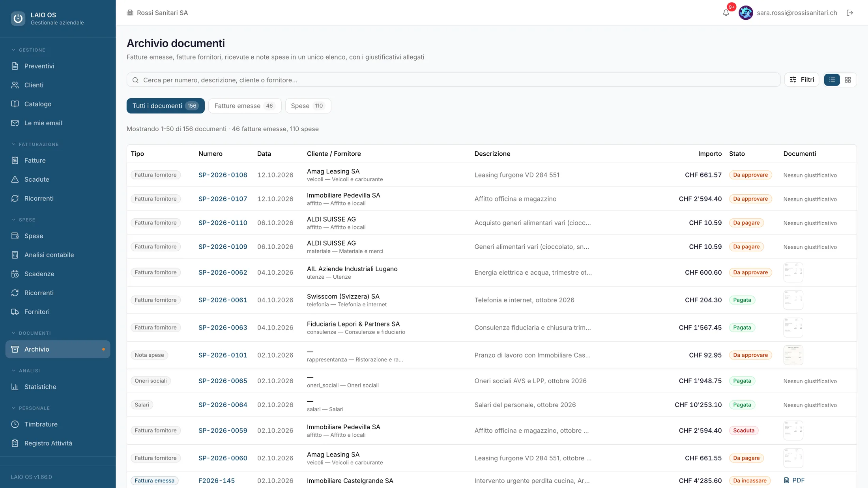Collapse the ANALISI sidebar section
The height and width of the screenshot is (488, 868).
click(x=26, y=371)
